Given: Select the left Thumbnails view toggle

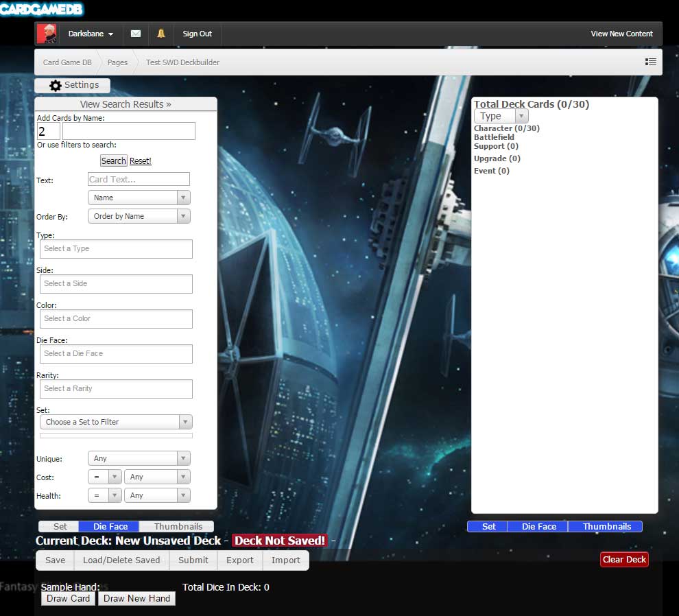Looking at the screenshot, I should (x=178, y=526).
